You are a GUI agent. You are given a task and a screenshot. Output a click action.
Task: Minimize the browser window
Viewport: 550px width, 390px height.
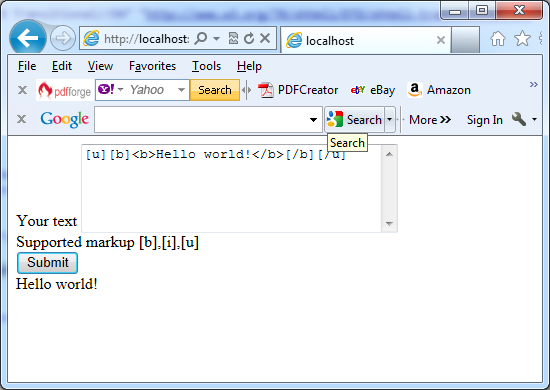(455, 11)
